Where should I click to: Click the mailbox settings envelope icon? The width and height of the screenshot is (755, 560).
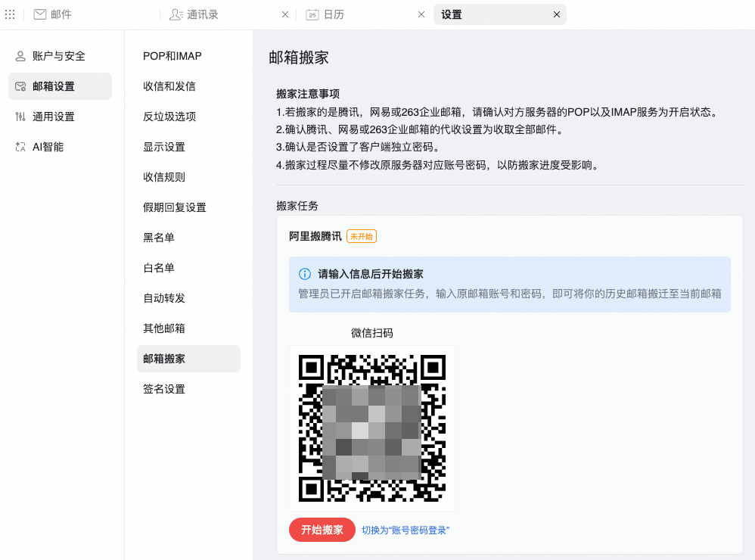[20, 86]
